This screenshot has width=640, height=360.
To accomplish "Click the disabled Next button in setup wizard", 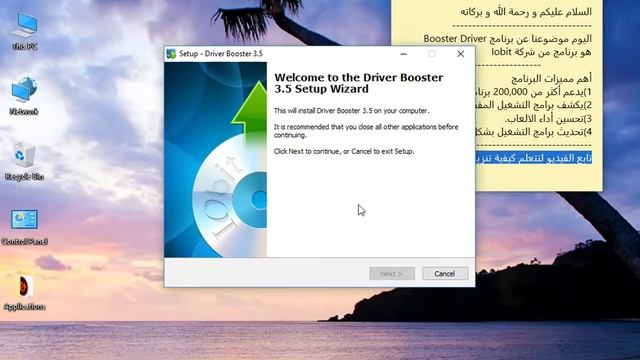I will [392, 273].
